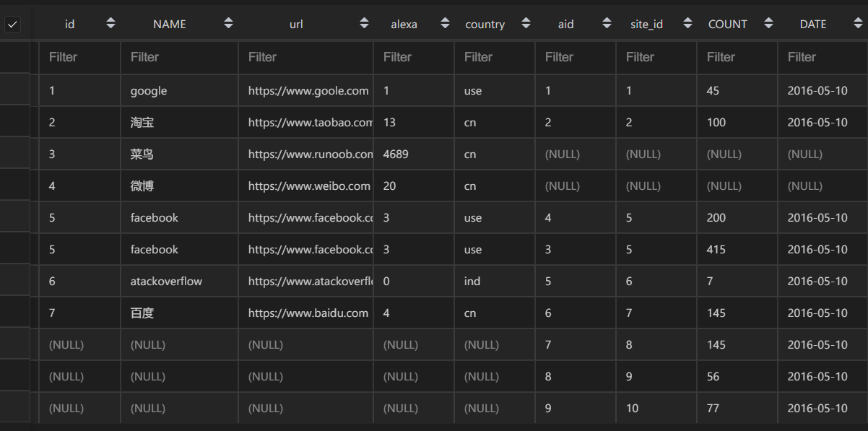This screenshot has height=431, width=868.
Task: Select the COUNT value 200
Action: (737, 218)
